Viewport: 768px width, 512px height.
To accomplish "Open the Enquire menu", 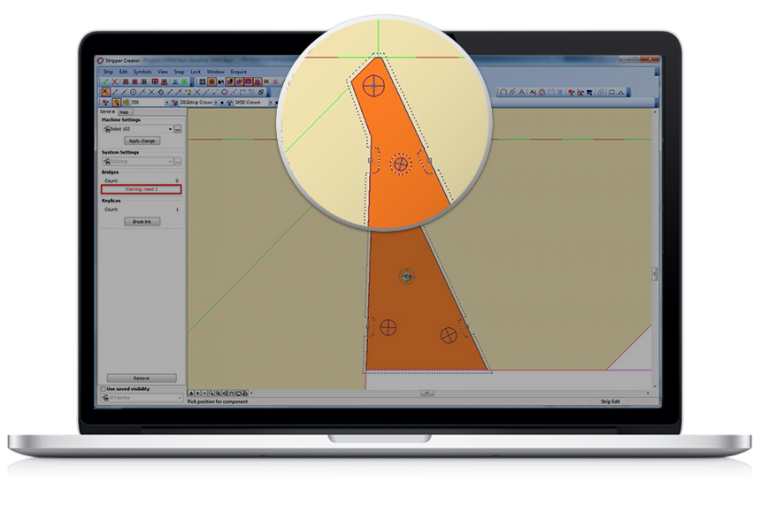I will tap(239, 72).
